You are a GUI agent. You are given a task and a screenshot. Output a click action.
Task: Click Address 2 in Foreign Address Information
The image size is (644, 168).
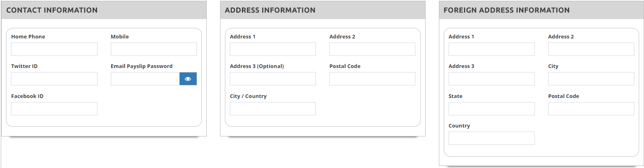pyautogui.click(x=591, y=49)
